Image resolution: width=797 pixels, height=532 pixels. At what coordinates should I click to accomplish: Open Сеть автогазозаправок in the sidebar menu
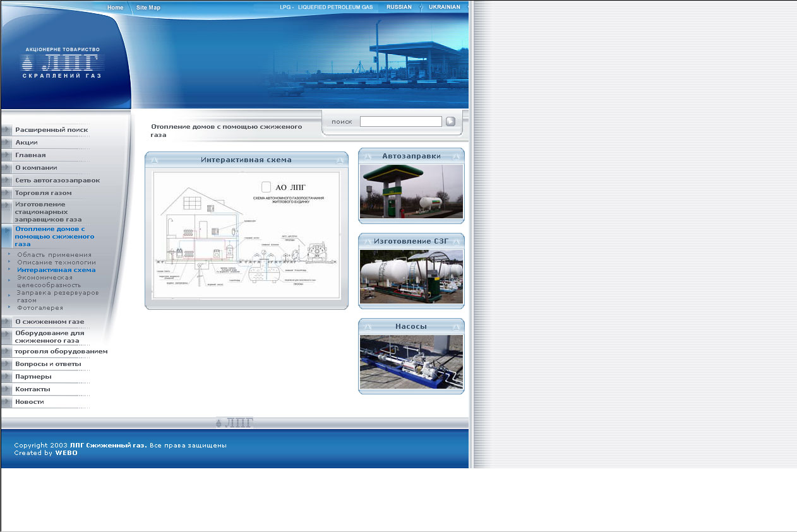pos(57,180)
